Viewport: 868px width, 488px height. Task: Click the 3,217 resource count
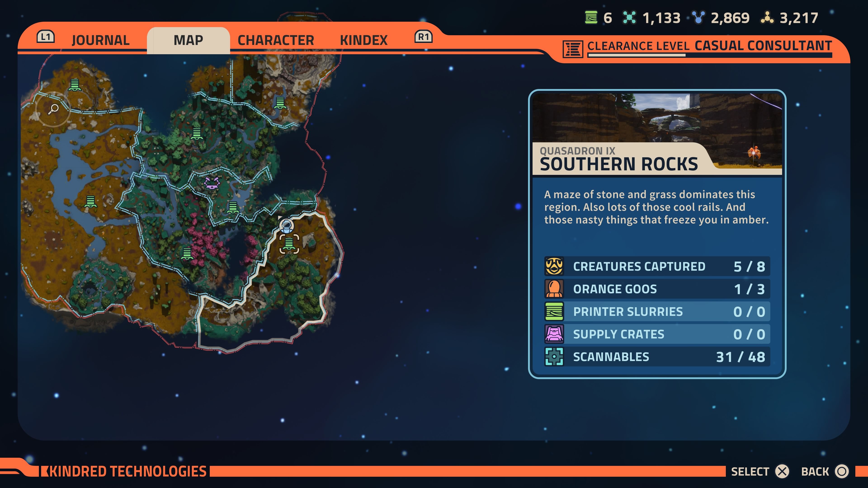point(799,18)
